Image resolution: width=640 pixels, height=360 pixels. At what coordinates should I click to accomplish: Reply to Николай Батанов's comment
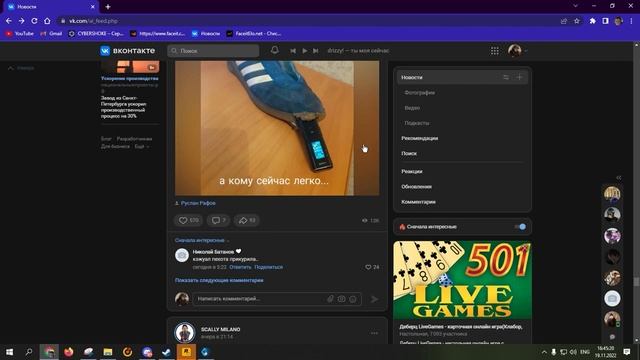click(240, 267)
